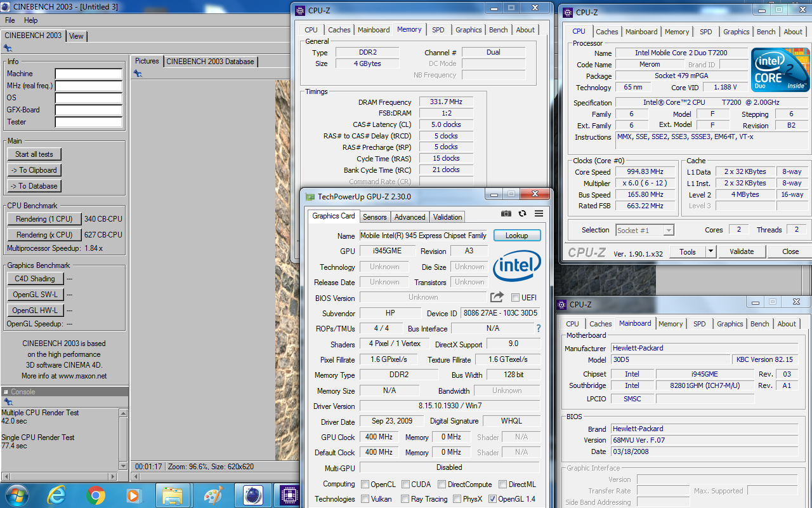The image size is (812, 508).
Task: Open Google Chrome from the taskbar
Action: pos(96,495)
